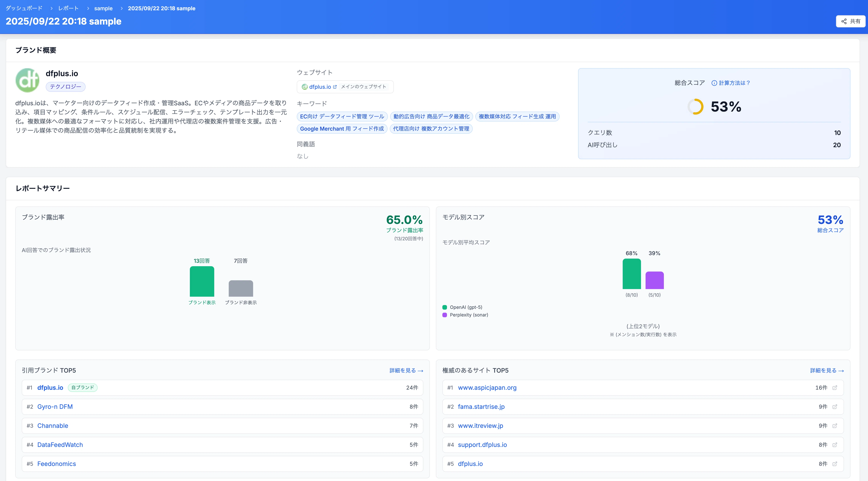Click keyword 複数媒体対応 フィード生成 運用

click(x=517, y=117)
